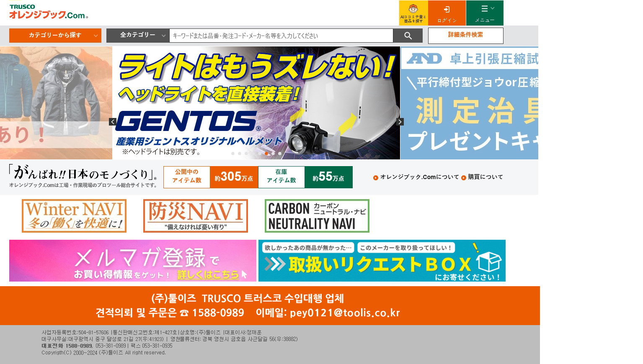The image size is (643, 364).
Task: Click the 대구사무실 address footer line
Action: 170,339
